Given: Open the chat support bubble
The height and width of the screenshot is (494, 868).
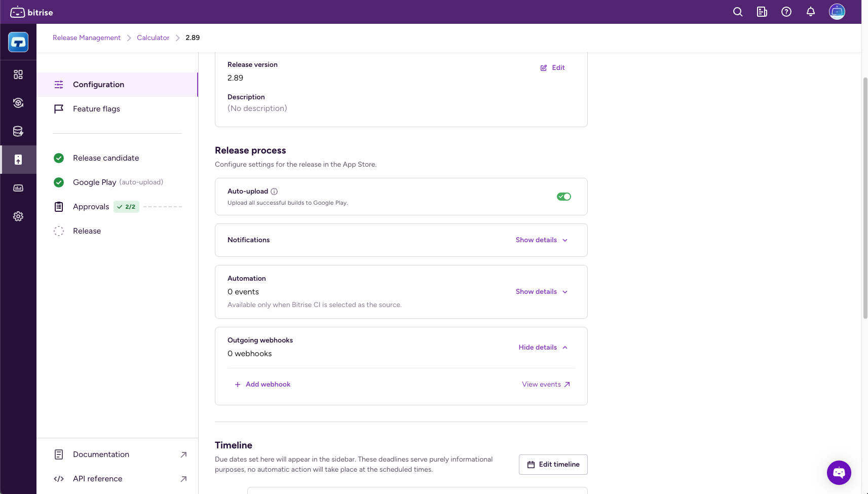Looking at the screenshot, I should 839,472.
